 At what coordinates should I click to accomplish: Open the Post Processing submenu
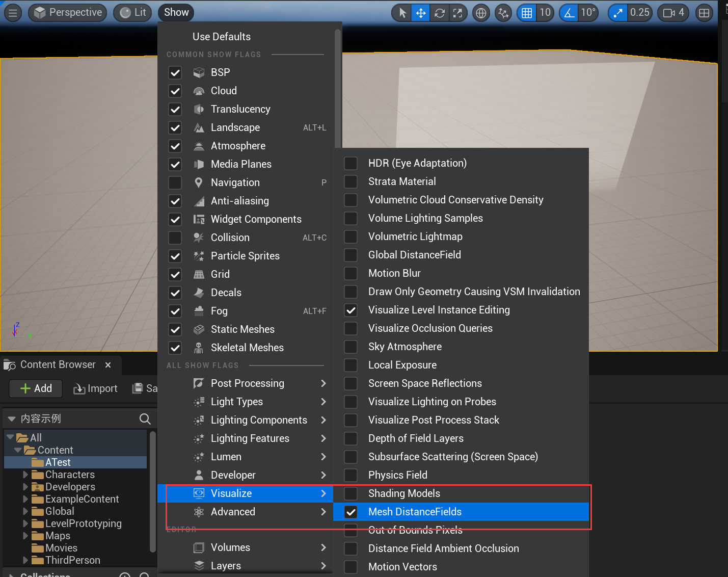246,383
